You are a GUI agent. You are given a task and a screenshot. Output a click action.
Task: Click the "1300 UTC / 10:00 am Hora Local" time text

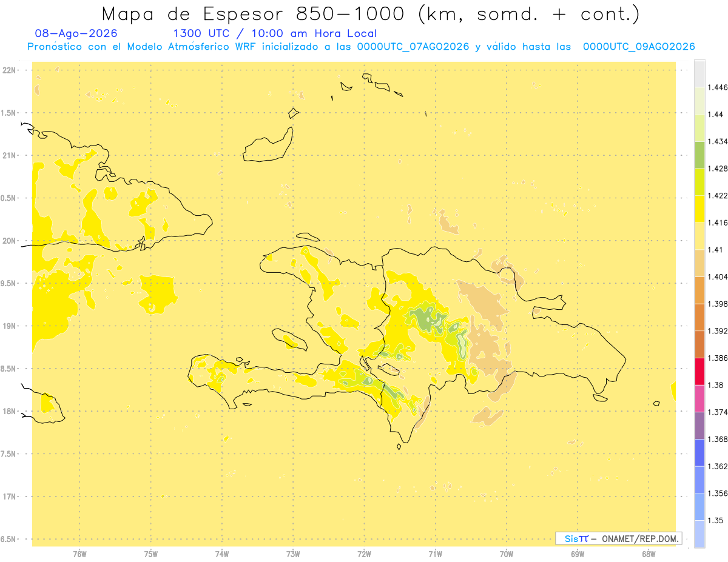point(275,34)
